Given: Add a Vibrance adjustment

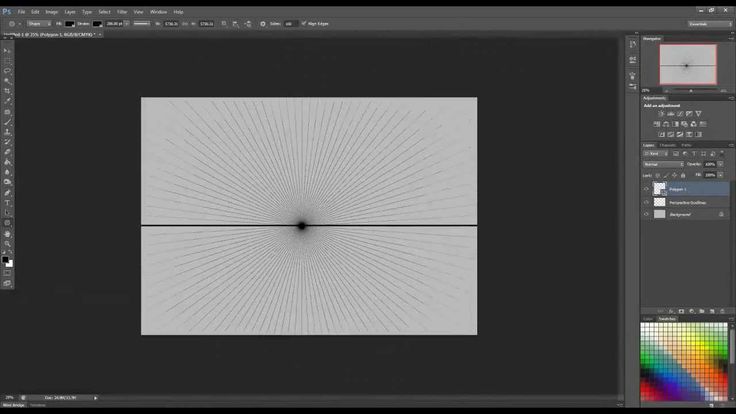Looking at the screenshot, I should (698, 114).
